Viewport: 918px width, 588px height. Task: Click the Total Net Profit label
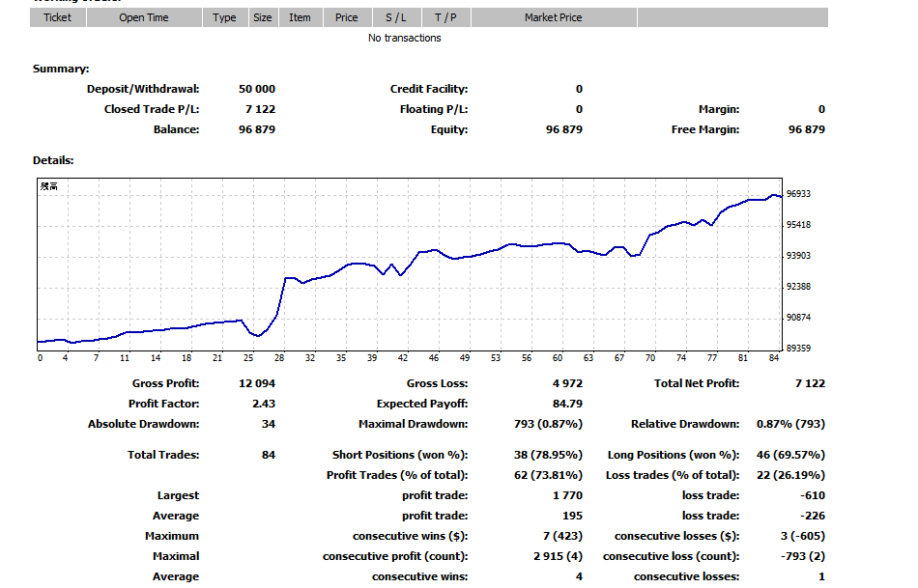[697, 383]
